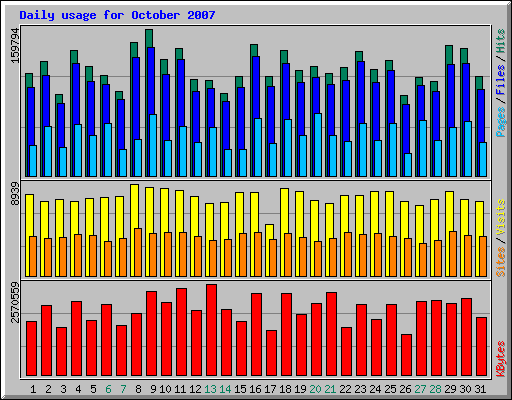Select the red KBytes bar for day 26
The image size is (512, 400).
tap(406, 355)
